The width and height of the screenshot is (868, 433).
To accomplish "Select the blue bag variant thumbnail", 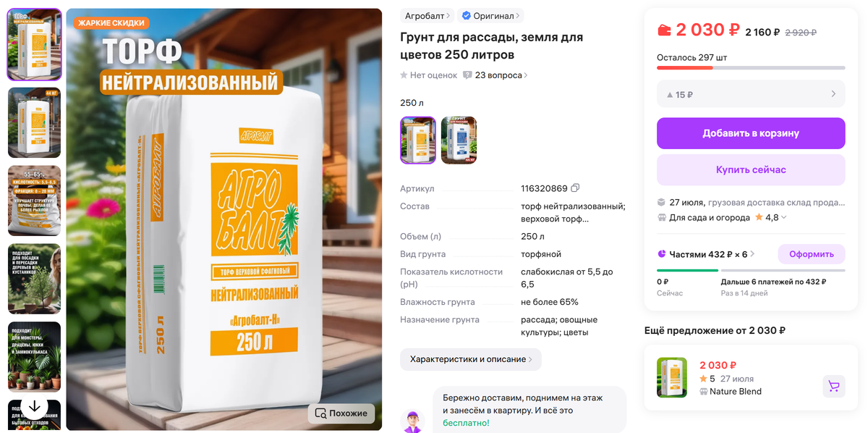I will pos(459,140).
